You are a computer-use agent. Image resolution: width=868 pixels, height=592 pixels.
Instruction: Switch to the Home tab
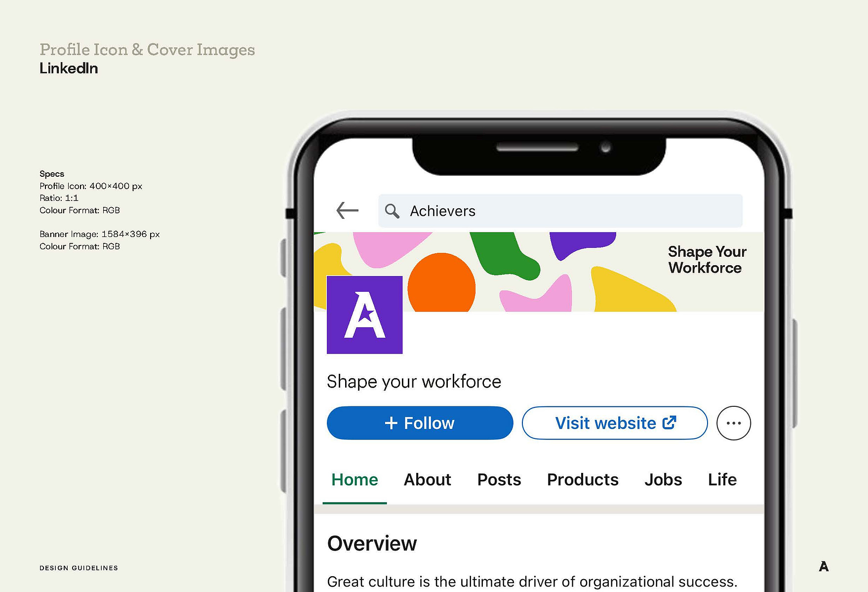355,479
